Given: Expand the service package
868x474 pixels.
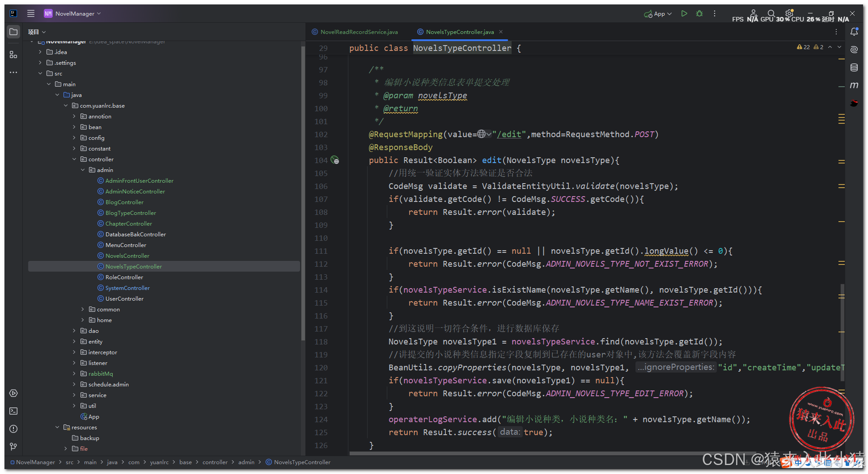Looking at the screenshot, I should pyautogui.click(x=74, y=395).
